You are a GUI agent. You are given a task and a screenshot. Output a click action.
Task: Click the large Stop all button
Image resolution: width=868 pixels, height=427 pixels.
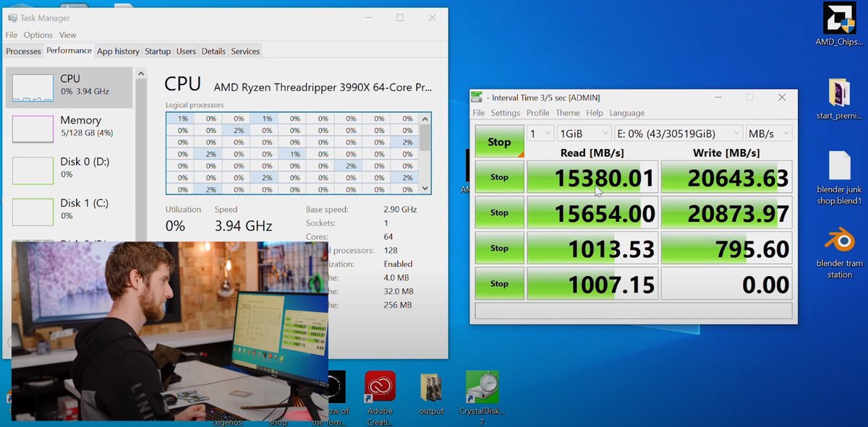[x=499, y=142]
